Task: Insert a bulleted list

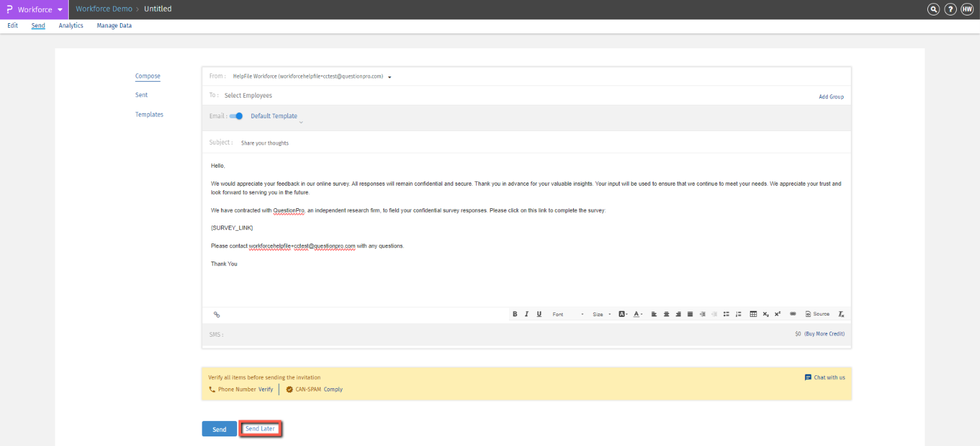Action: [726, 314]
